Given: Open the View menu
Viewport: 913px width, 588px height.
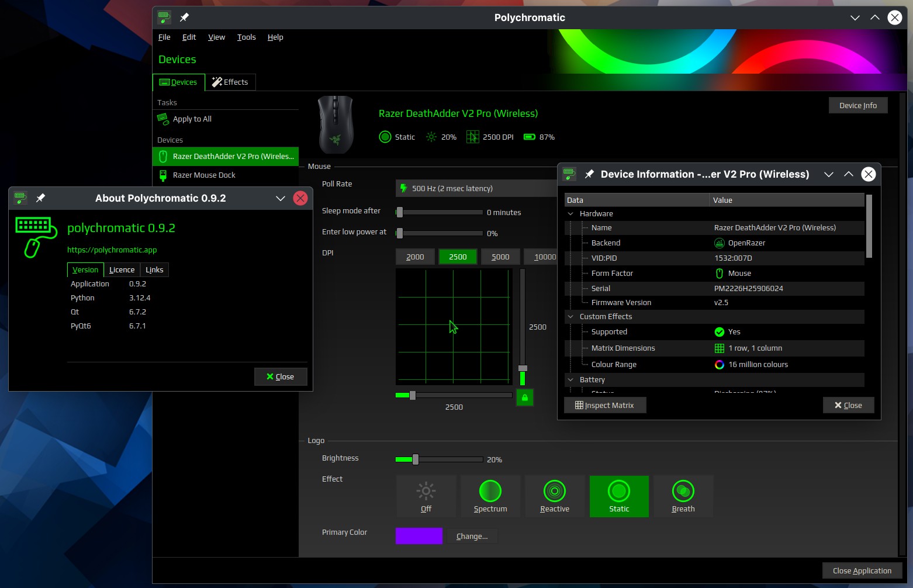Looking at the screenshot, I should (x=216, y=37).
